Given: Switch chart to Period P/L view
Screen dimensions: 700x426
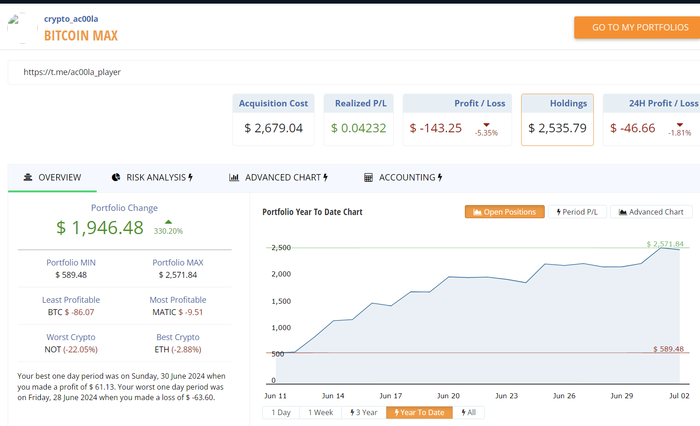Looking at the screenshot, I should coord(577,212).
